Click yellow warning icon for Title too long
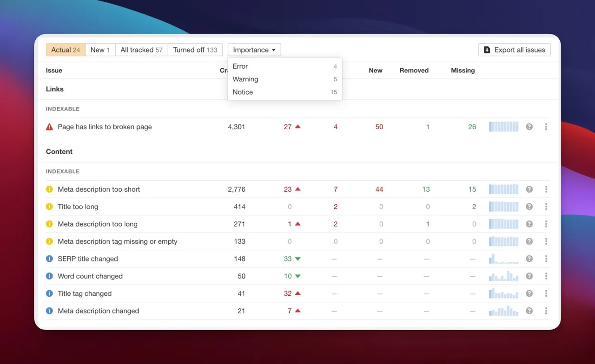This screenshot has height=364, width=595. click(49, 207)
